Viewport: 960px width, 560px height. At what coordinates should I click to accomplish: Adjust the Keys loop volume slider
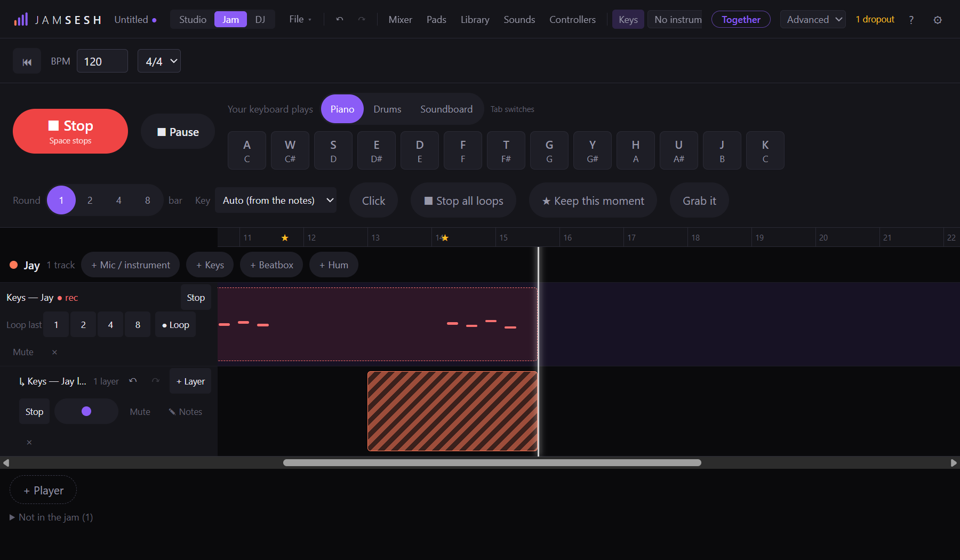(86, 412)
